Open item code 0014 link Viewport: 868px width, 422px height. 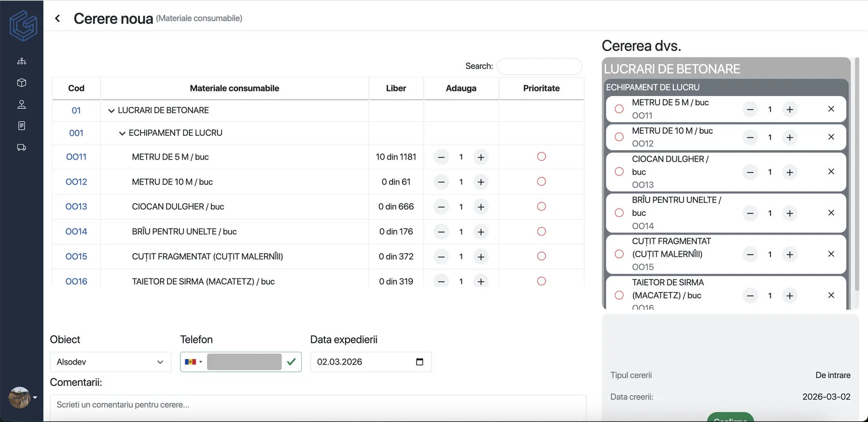coord(76,231)
